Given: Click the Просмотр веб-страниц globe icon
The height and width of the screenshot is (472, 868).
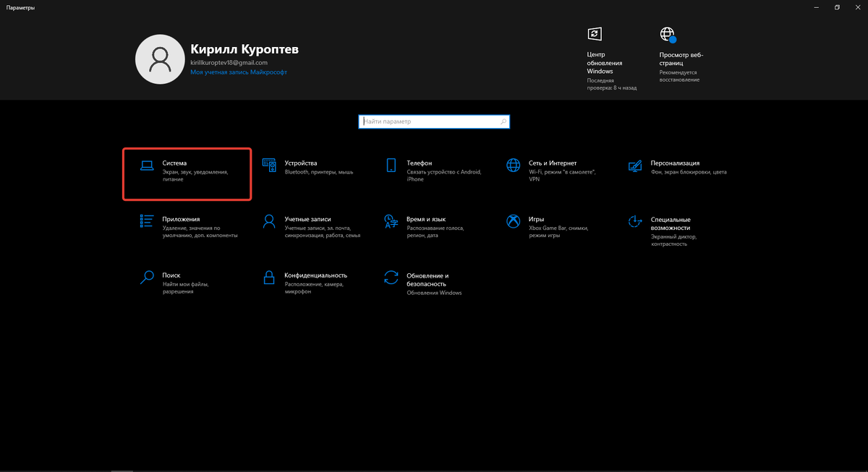Looking at the screenshot, I should pyautogui.click(x=668, y=35).
